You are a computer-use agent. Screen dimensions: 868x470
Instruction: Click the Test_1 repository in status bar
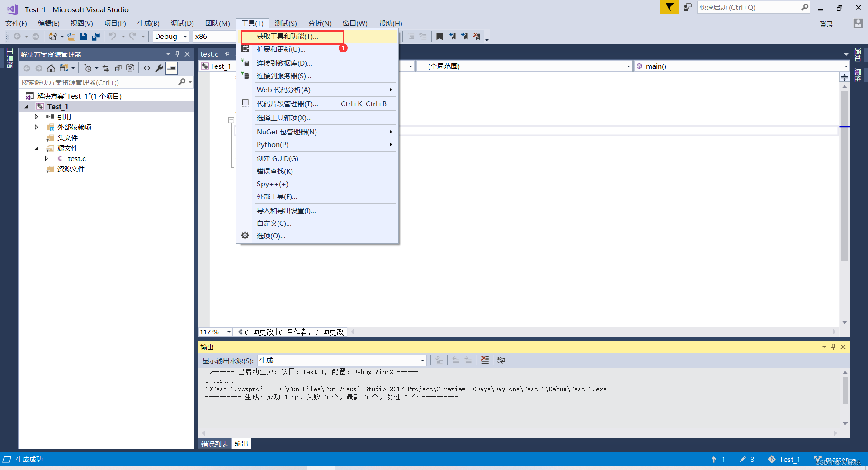784,459
